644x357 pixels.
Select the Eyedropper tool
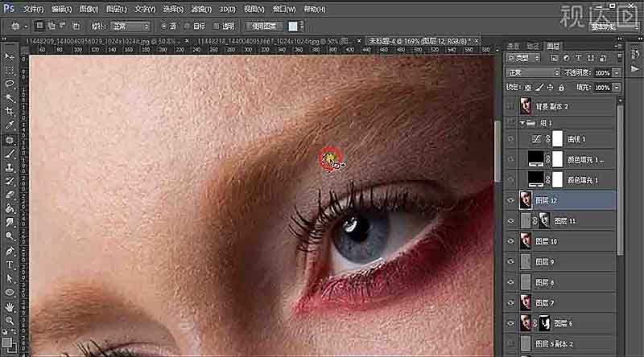(10, 125)
